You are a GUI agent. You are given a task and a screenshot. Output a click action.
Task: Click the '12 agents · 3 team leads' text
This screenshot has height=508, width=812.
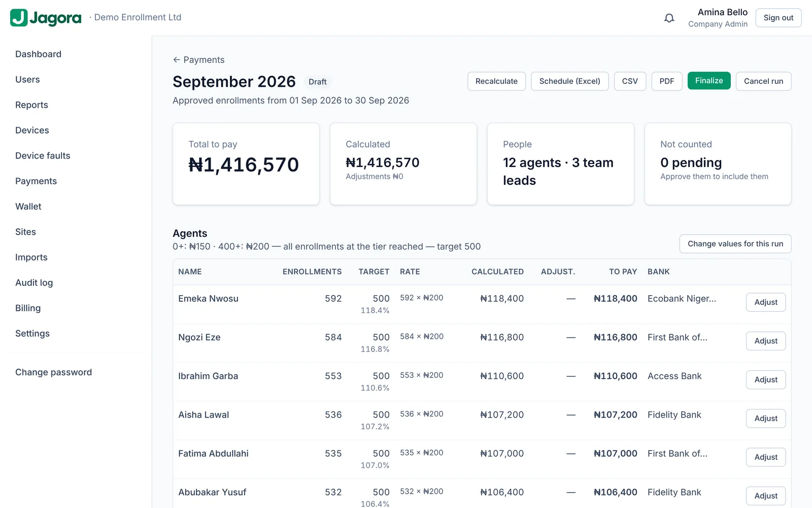coord(558,171)
